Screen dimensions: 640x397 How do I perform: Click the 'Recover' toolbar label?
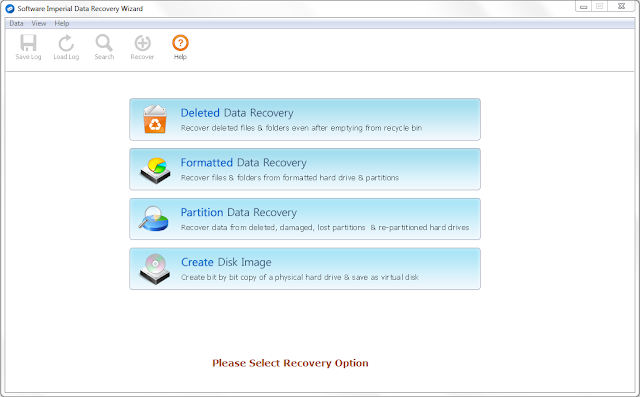click(x=142, y=57)
